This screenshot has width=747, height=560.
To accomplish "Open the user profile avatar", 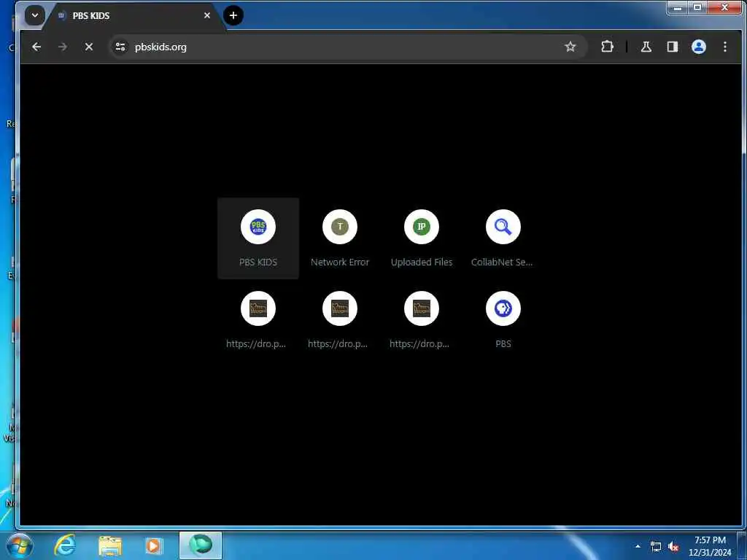I will pyautogui.click(x=698, y=47).
